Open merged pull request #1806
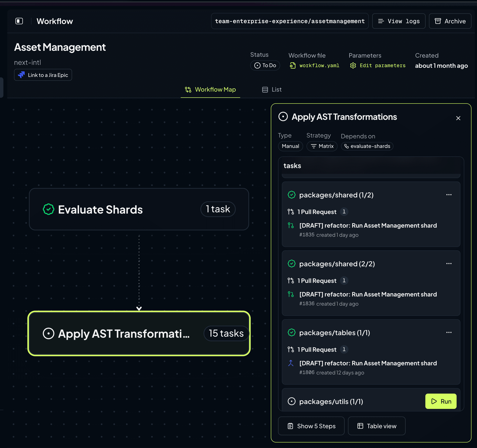477x448 pixels. (368, 363)
